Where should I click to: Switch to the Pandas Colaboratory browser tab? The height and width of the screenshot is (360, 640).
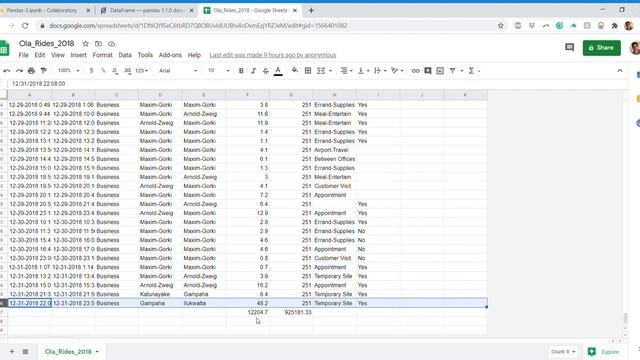pyautogui.click(x=45, y=10)
